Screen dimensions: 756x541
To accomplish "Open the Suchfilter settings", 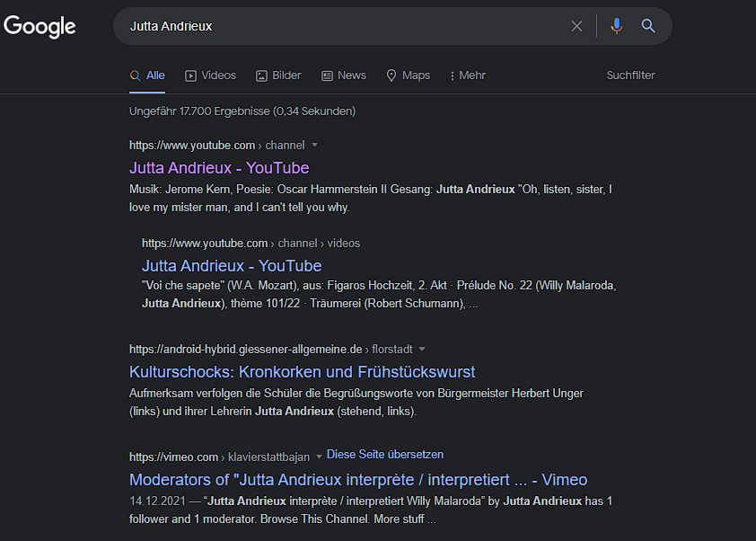I will 630,75.
